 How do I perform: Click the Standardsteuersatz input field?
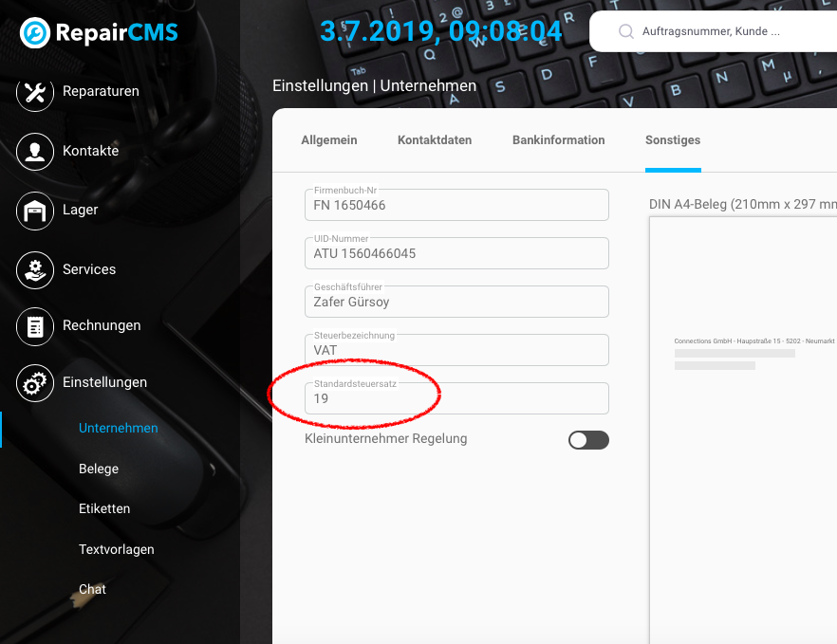456,399
